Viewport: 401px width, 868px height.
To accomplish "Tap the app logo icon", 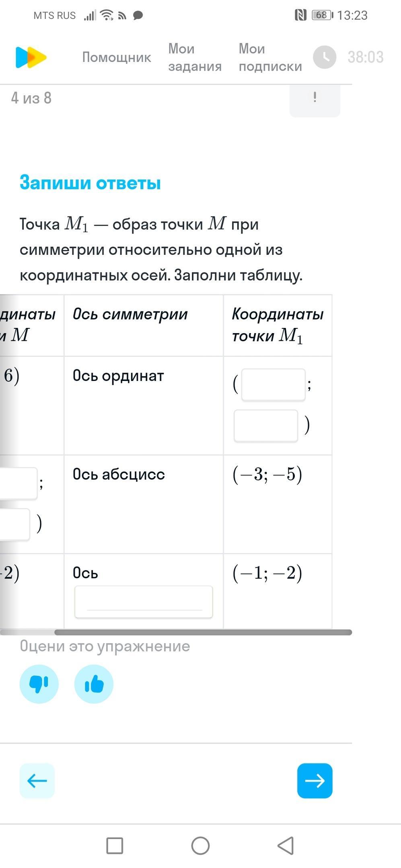I will [31, 57].
